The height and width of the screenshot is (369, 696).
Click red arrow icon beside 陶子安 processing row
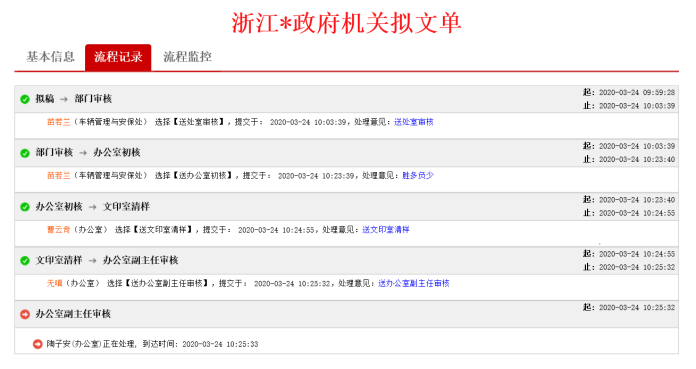point(38,344)
